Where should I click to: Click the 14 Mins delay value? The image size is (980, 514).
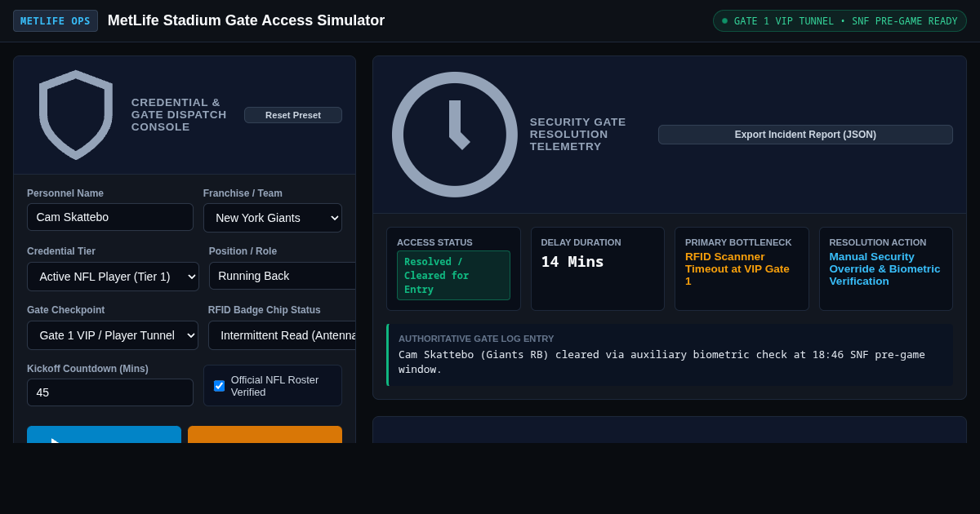[x=572, y=262]
